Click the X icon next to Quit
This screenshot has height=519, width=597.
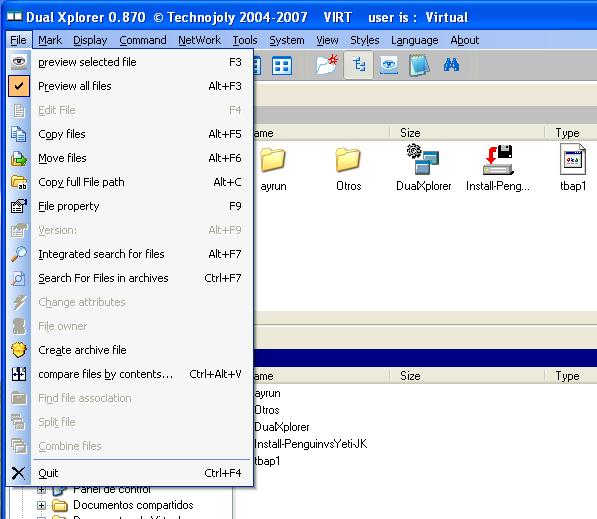coord(18,473)
